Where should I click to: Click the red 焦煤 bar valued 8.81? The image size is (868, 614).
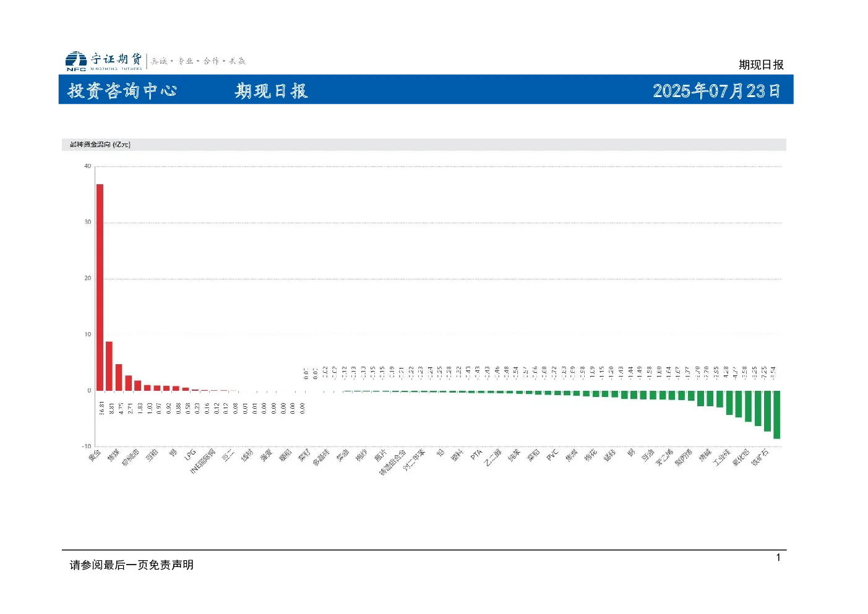tap(109, 366)
